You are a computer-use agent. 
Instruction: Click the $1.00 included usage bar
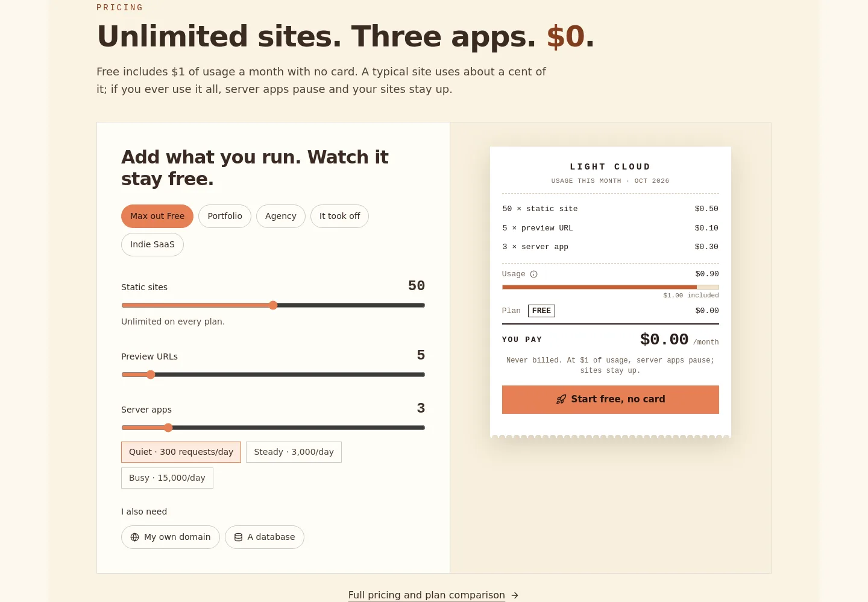tap(611, 287)
